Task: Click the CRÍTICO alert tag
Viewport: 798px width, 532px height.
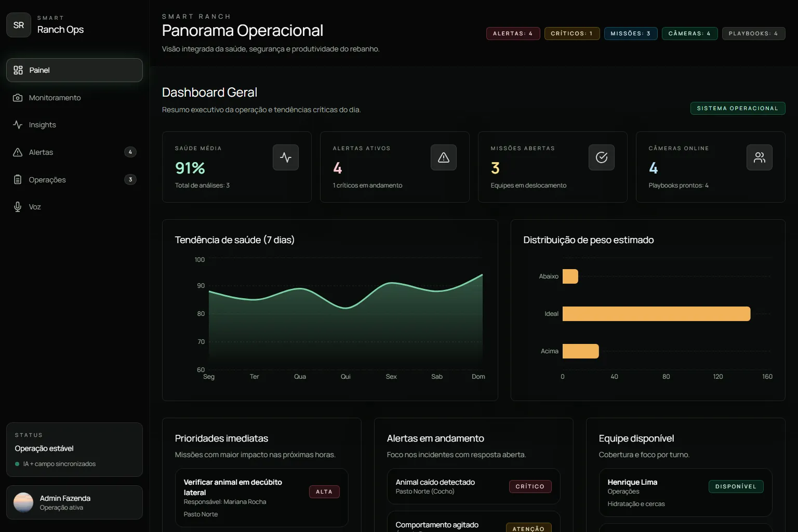Action: [530, 486]
